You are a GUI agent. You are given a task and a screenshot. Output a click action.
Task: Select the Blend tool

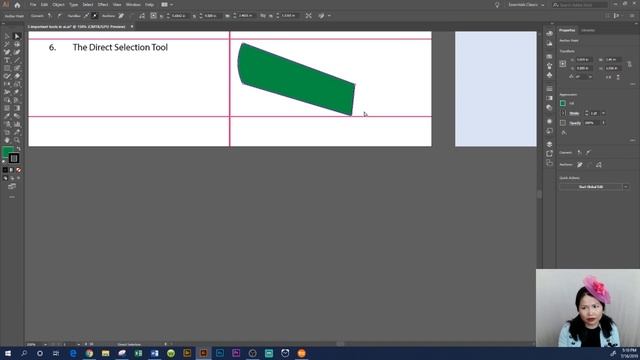(17, 116)
